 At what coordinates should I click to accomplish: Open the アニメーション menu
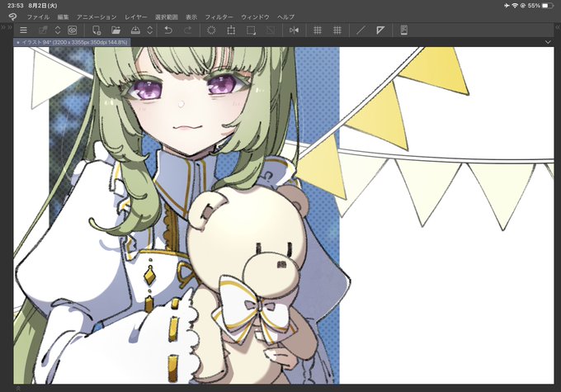click(97, 17)
